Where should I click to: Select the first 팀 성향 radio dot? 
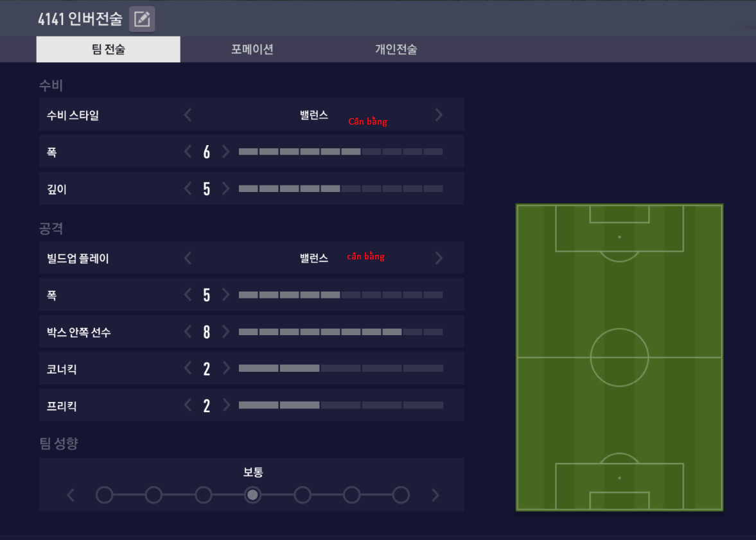[104, 495]
